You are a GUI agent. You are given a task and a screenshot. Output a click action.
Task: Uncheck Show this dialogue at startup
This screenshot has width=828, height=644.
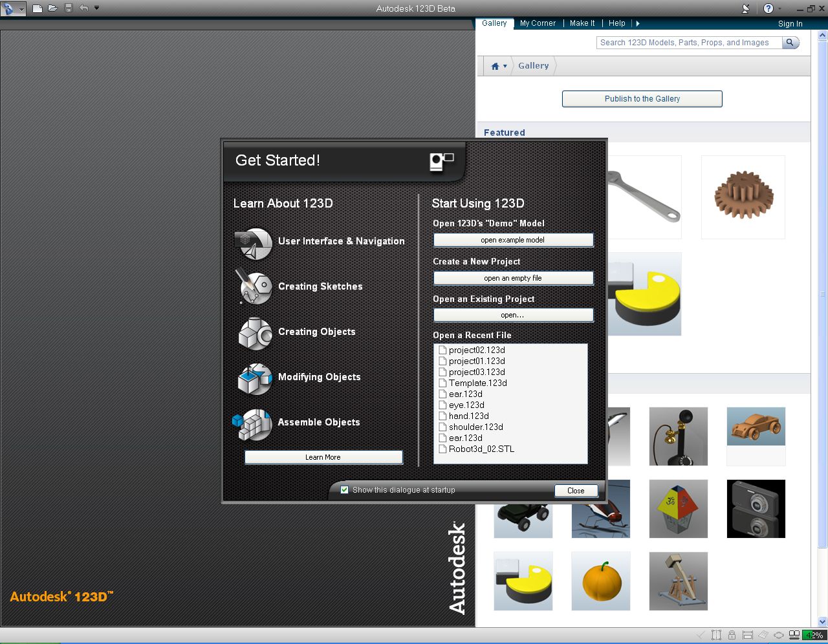[x=345, y=489]
